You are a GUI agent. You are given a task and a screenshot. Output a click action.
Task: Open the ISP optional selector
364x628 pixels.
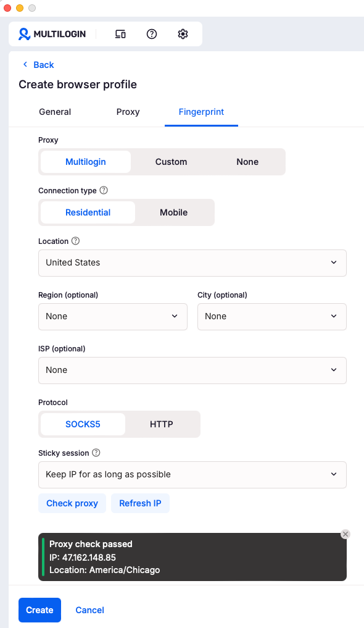(192, 370)
